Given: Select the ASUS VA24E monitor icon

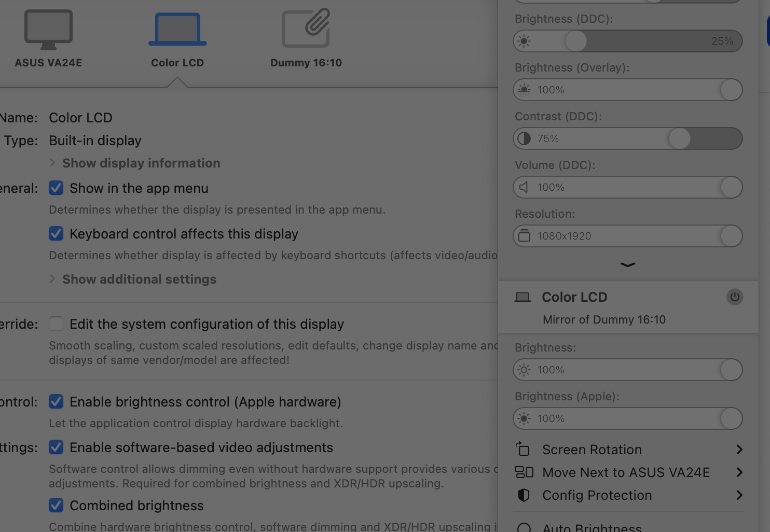Looking at the screenshot, I should click(48, 30).
